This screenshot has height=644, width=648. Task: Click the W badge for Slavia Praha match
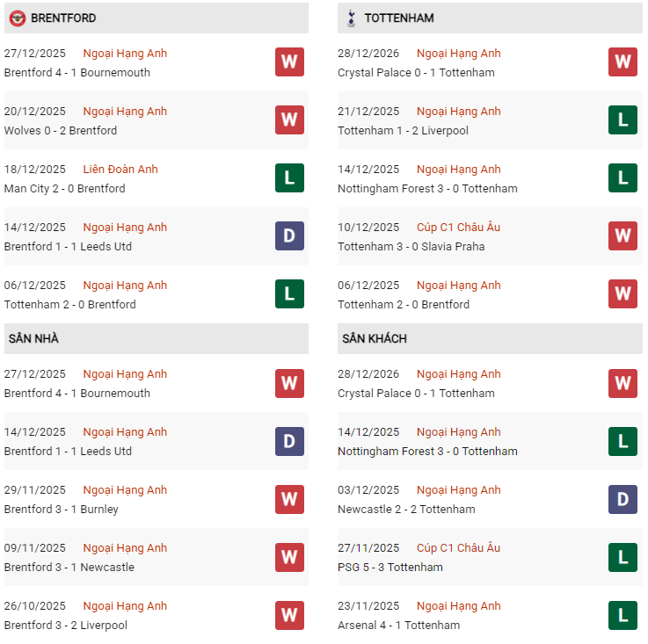pyautogui.click(x=623, y=236)
